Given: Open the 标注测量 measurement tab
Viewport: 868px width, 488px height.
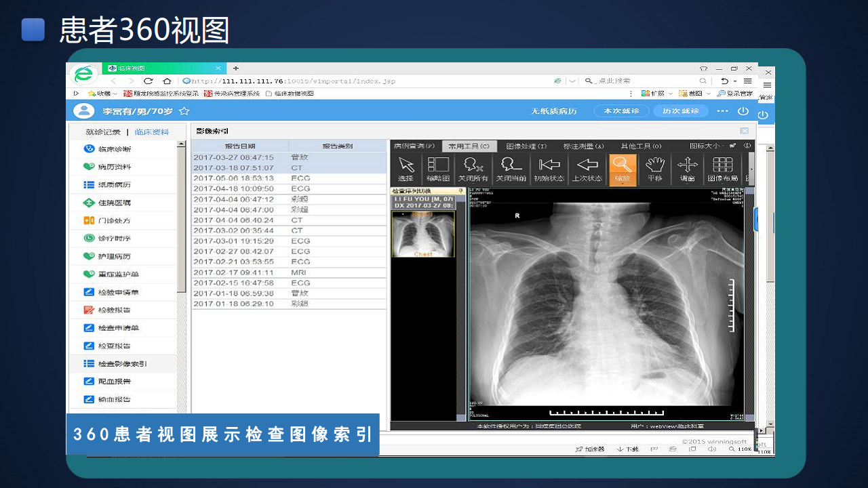Looking at the screenshot, I should [x=582, y=145].
